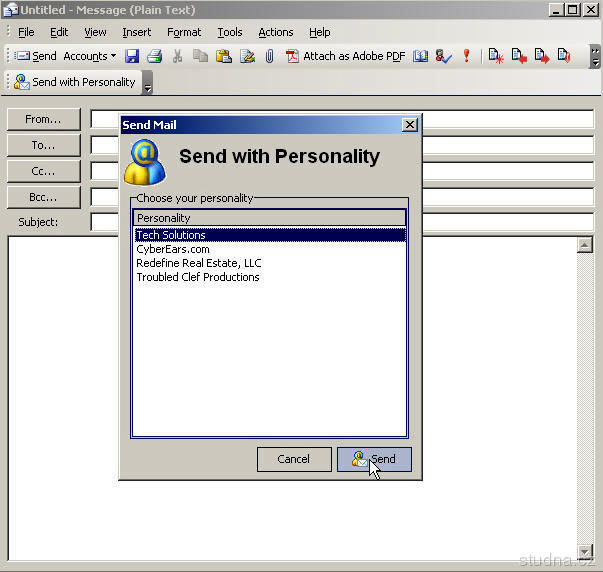The width and height of the screenshot is (603, 572).
Task: Minimize the Untitled Message window
Action: pos(556,10)
